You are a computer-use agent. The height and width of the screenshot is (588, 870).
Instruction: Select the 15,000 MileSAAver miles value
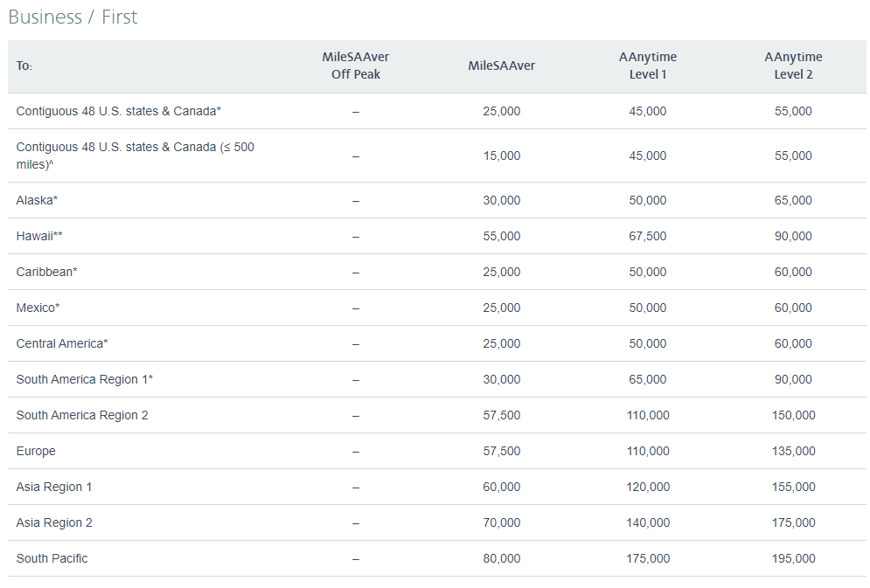coord(501,156)
